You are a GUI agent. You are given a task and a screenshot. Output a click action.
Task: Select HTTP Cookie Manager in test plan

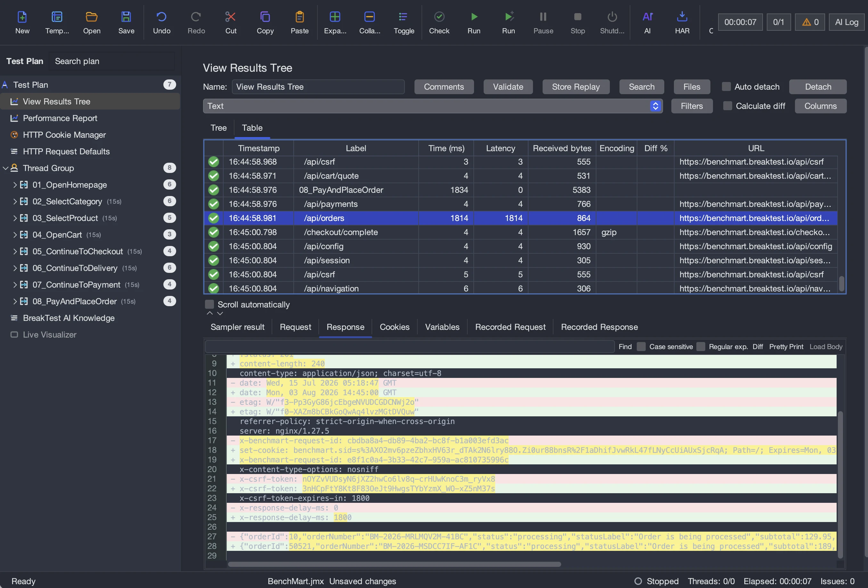click(64, 135)
